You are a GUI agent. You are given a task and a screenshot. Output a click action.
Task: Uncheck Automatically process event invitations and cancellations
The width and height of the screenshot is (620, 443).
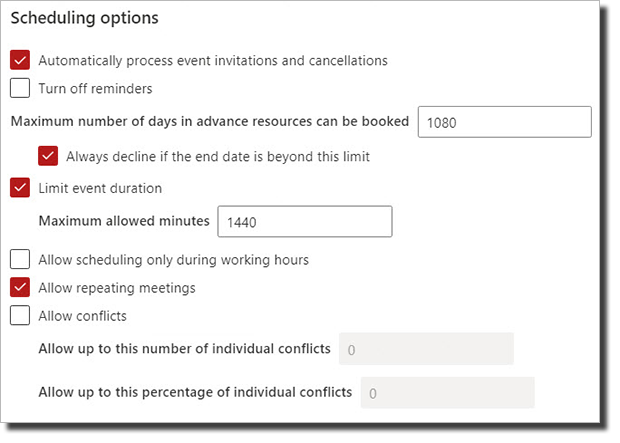point(20,60)
